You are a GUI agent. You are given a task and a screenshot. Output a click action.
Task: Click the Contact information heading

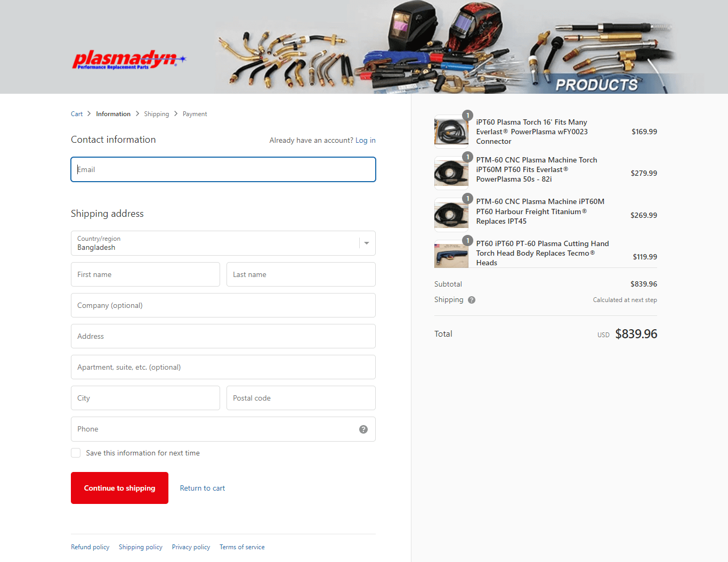tap(114, 140)
